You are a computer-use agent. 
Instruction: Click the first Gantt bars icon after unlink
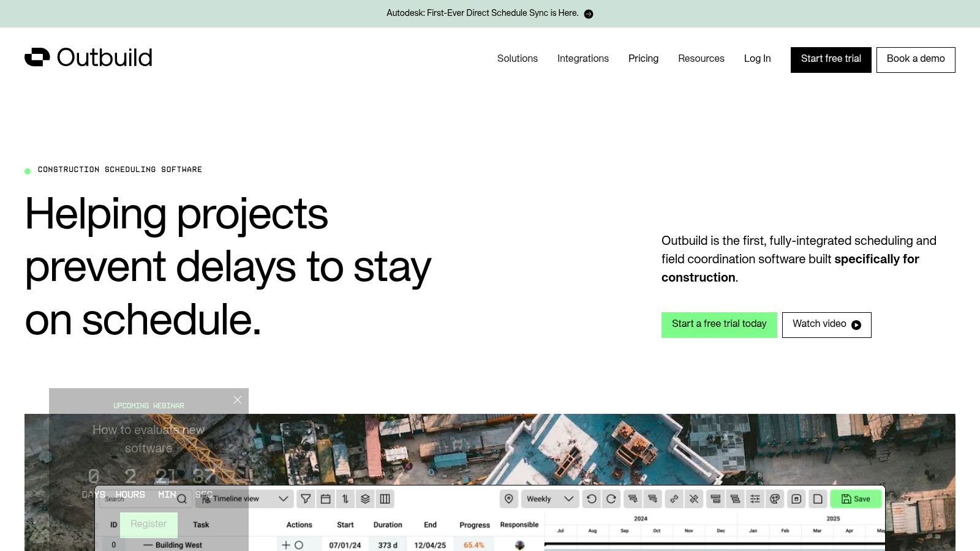click(x=715, y=499)
